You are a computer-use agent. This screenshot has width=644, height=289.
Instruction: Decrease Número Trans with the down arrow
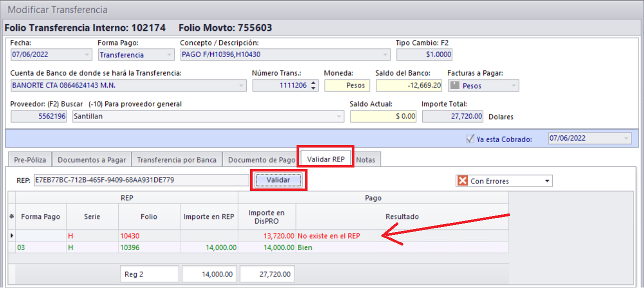(313, 88)
